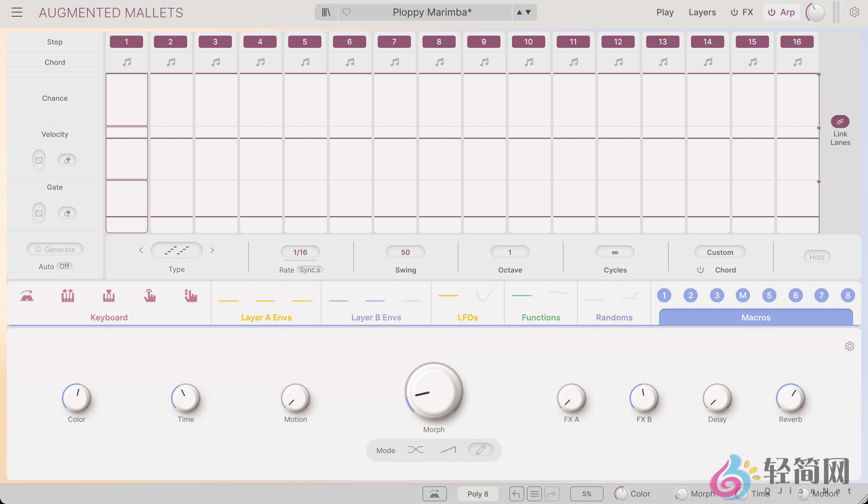Open the preset browser with down arrow
This screenshot has width=868, height=504.
coord(528,13)
